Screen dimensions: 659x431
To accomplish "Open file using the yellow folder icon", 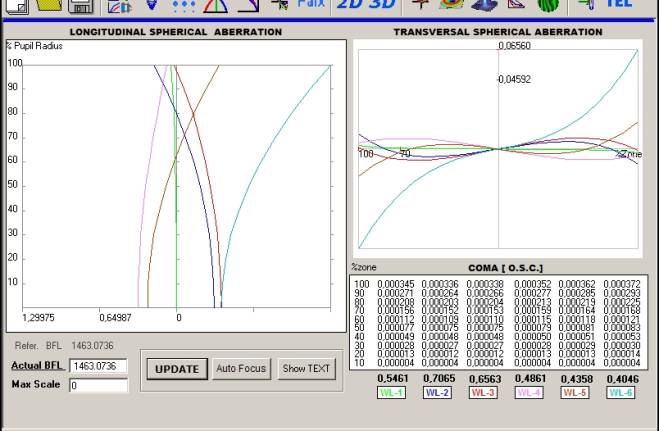I will coord(49,5).
